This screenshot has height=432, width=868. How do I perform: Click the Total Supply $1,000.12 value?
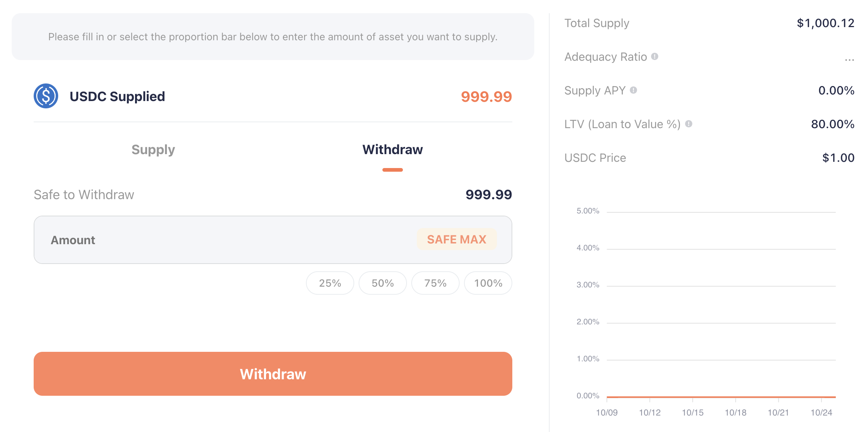[x=825, y=23]
